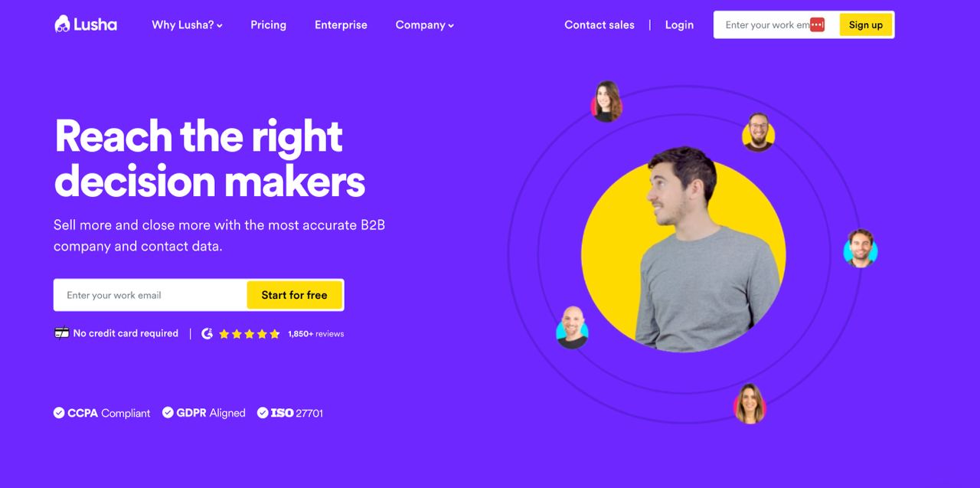Viewport: 980px width, 488px height.
Task: Click the GDPR Aligned checkmark icon
Action: tap(168, 413)
